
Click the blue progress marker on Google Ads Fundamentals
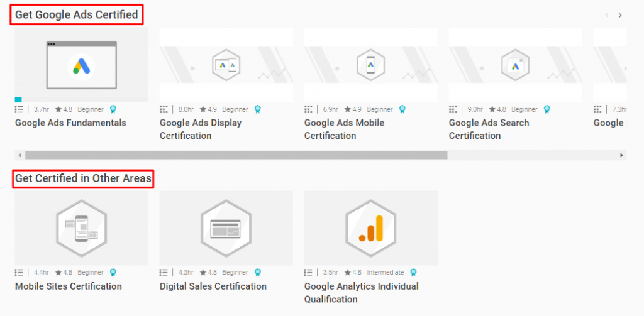(x=18, y=99)
